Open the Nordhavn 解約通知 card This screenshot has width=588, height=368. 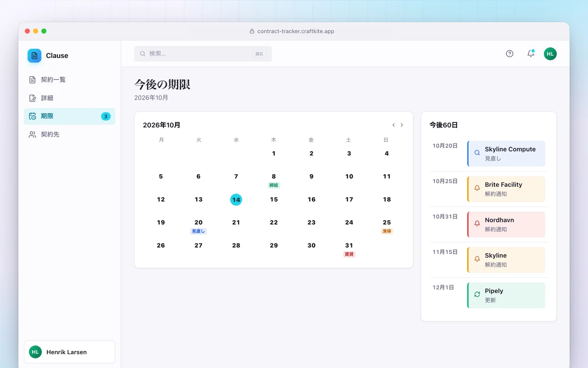tap(506, 224)
